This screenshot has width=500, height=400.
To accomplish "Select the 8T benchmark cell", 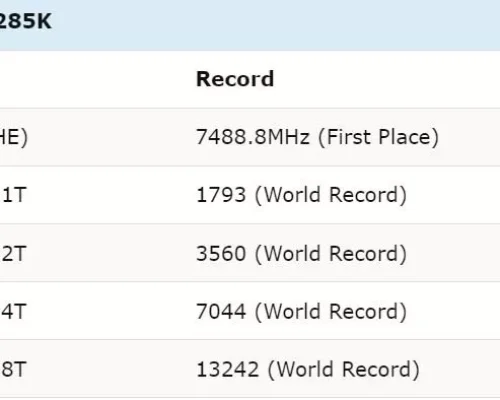I will [13, 369].
